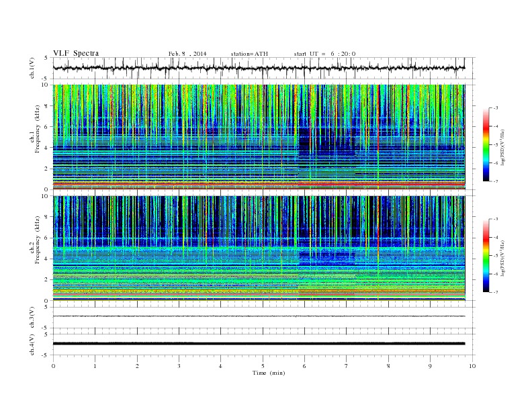Click the ch.1 voltage waveform trace
532x411 pixels.
[259, 68]
